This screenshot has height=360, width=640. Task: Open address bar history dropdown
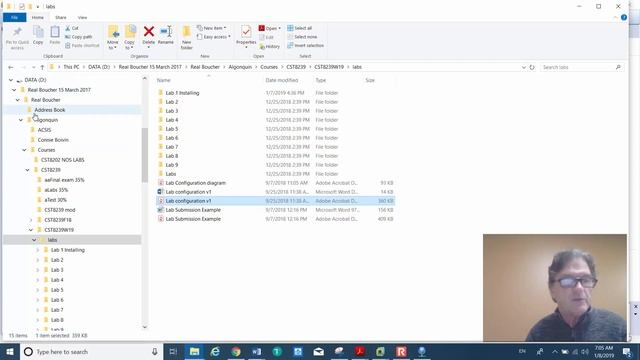click(x=524, y=67)
